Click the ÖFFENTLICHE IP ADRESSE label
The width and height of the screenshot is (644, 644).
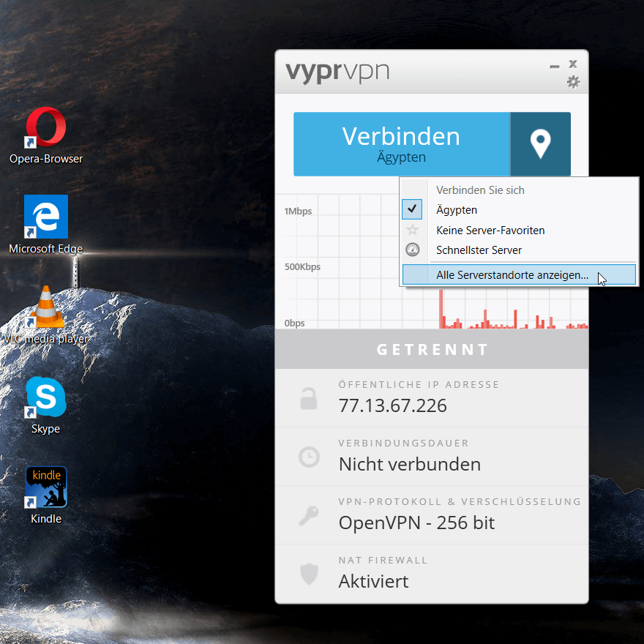tap(419, 384)
